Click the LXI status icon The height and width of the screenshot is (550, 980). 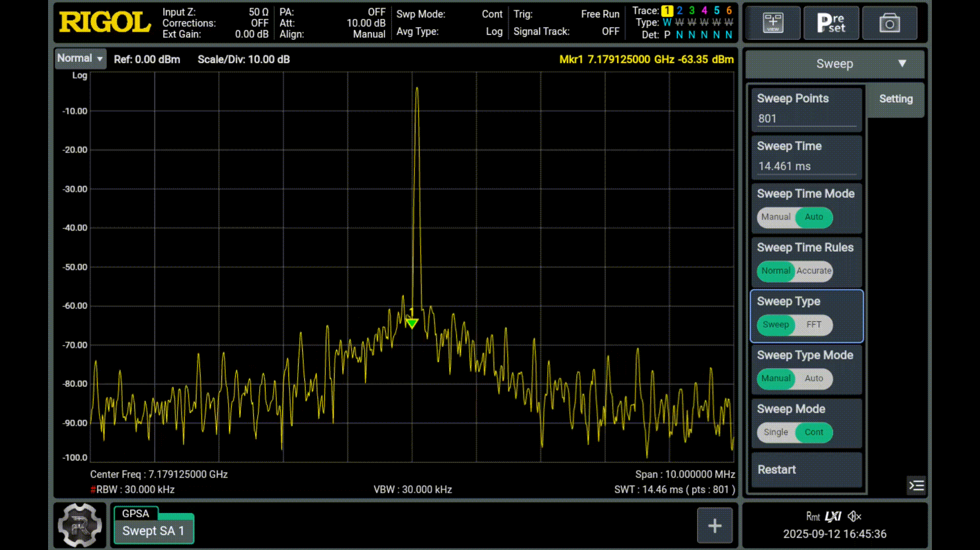833,516
